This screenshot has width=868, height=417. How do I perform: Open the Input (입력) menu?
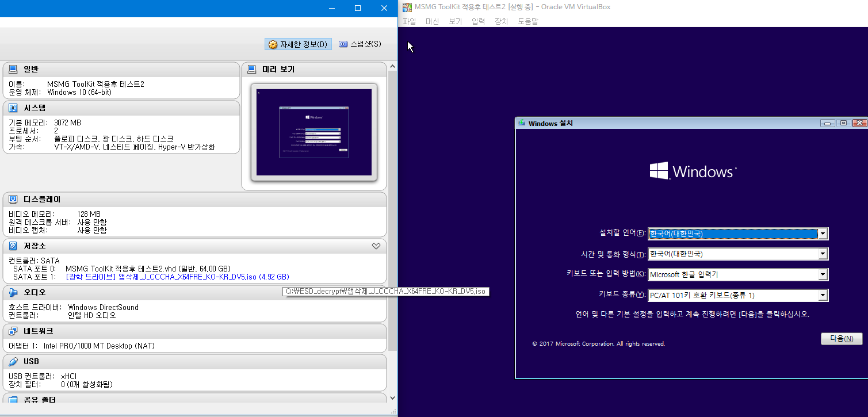(x=478, y=21)
